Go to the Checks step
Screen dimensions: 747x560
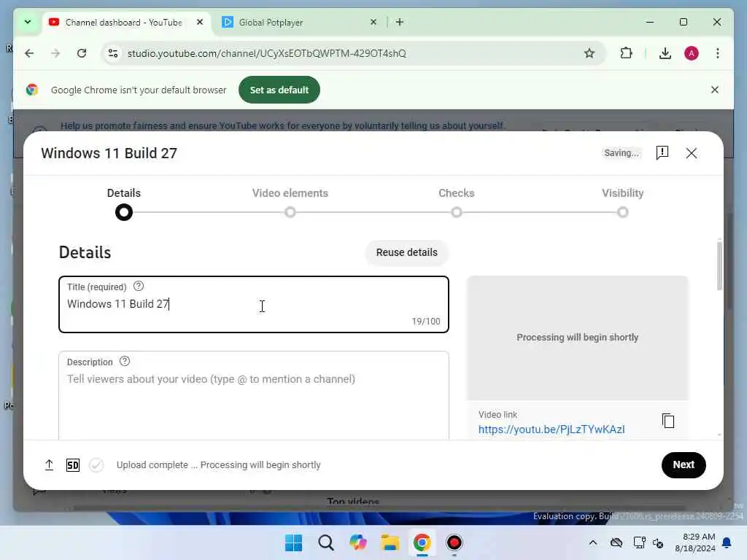pyautogui.click(x=457, y=192)
